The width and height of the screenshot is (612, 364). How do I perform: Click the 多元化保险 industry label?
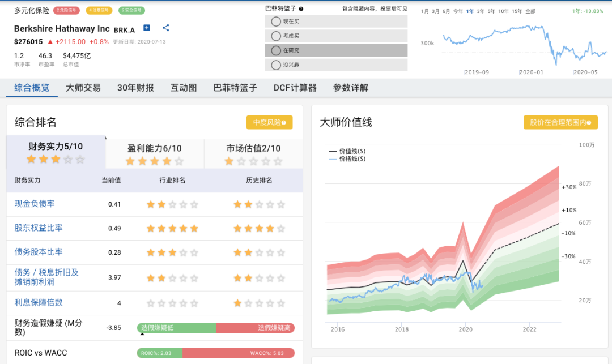pos(32,11)
